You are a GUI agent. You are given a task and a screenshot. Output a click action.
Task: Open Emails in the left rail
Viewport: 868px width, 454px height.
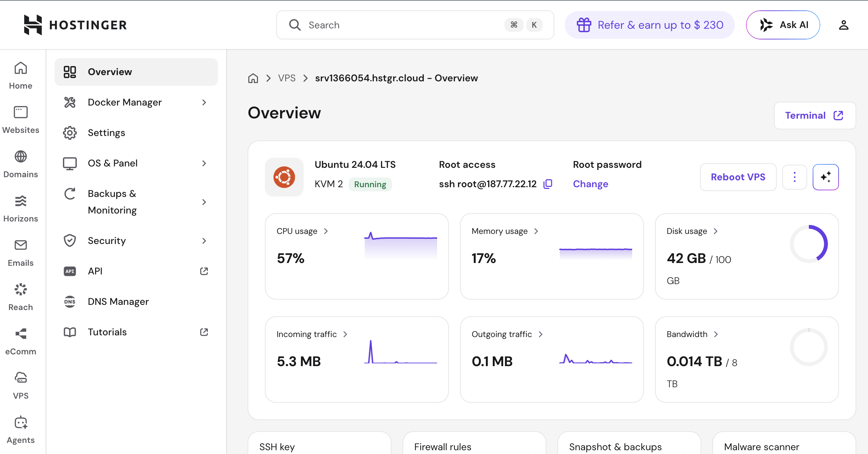point(21,253)
